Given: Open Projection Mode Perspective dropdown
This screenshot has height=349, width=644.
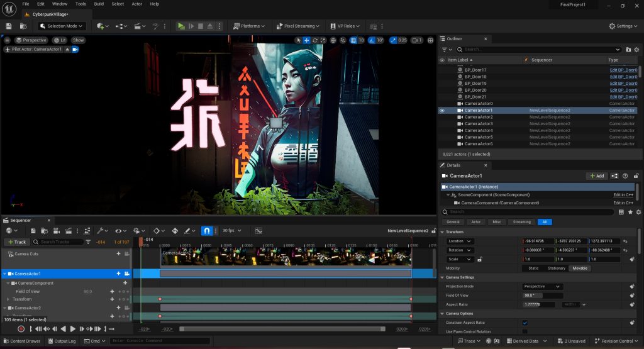Looking at the screenshot, I should 543,287.
